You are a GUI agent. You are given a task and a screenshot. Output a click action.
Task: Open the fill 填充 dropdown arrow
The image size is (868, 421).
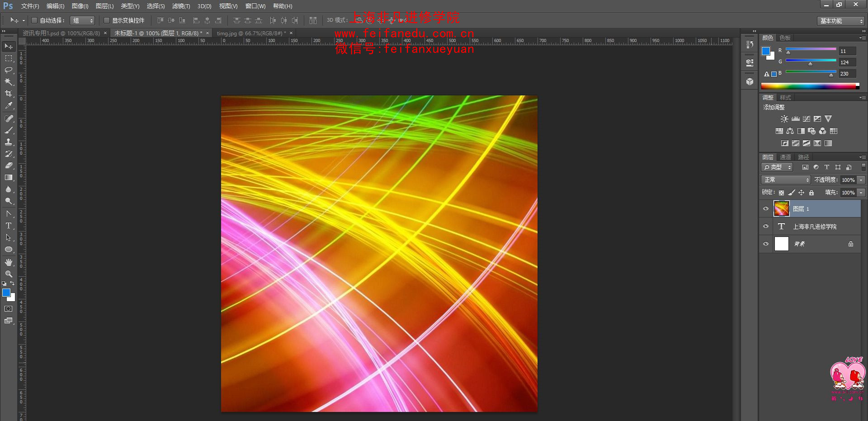coord(862,193)
